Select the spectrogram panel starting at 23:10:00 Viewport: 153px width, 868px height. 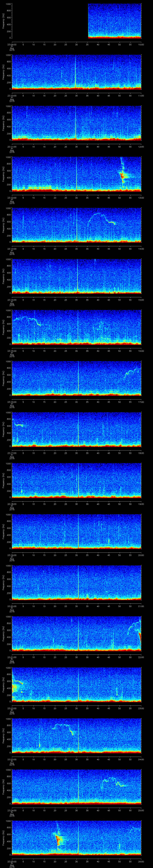point(76,72)
